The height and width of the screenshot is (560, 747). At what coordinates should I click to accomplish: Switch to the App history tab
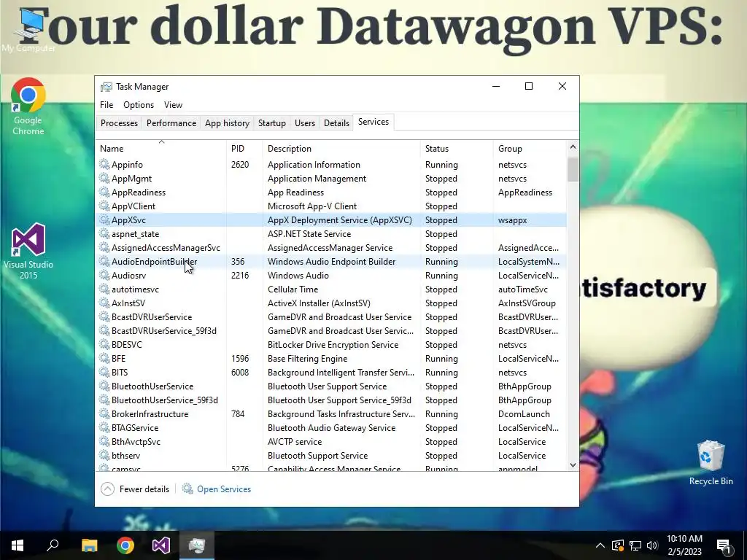(228, 122)
